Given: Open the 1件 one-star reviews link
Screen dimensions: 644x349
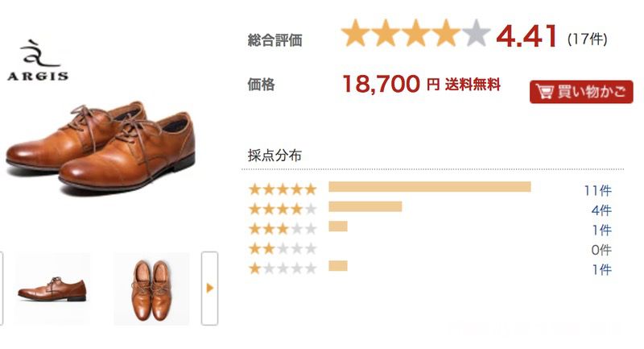Looking at the screenshot, I should tap(601, 269).
